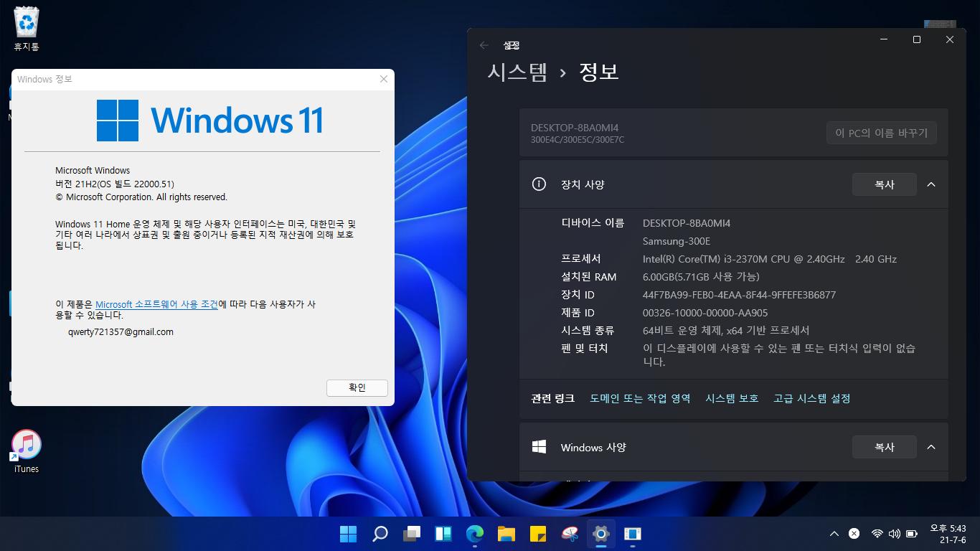Go back with Settings back arrow

(x=484, y=45)
